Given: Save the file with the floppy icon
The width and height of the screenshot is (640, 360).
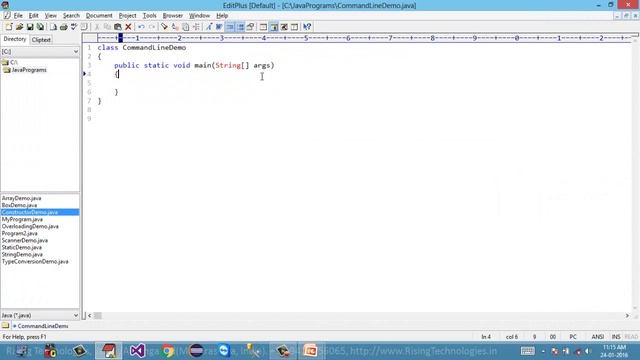Looking at the screenshot, I should click(30, 27).
